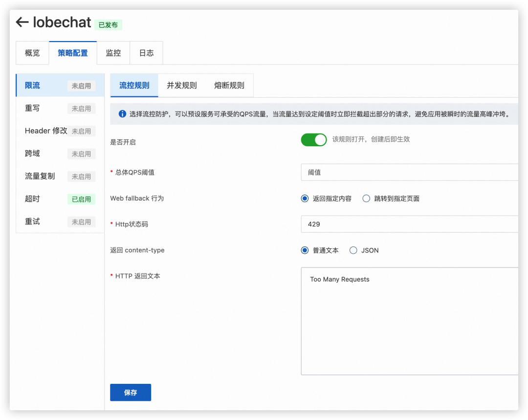The height and width of the screenshot is (420, 528).
Task: Choose the 返回指定内容 radio option
Action: click(305, 199)
